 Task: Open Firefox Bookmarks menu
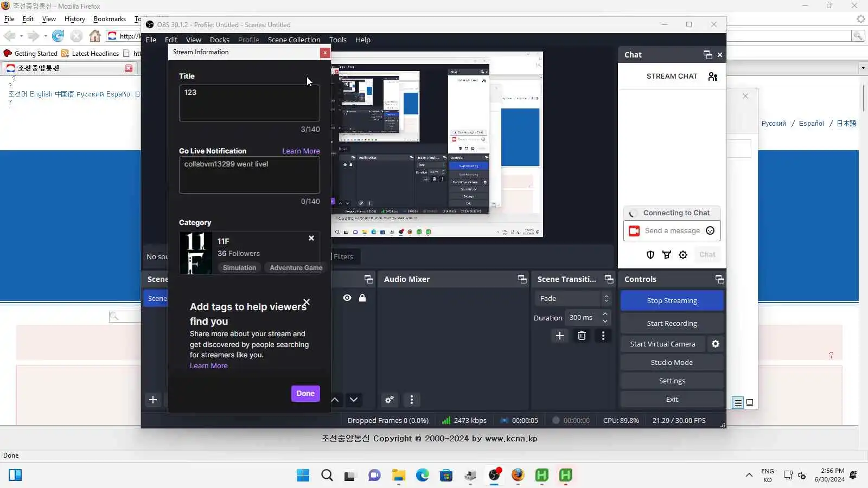pos(110,19)
